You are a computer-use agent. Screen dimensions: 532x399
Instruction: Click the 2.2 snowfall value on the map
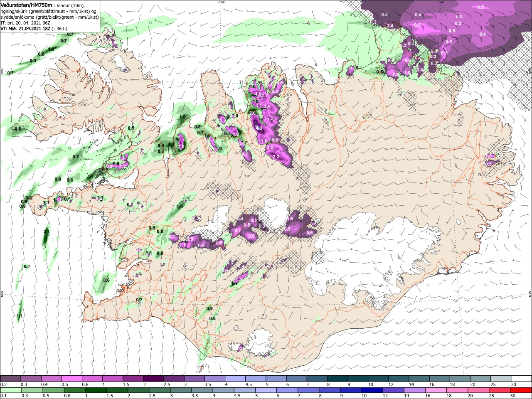tap(276, 157)
